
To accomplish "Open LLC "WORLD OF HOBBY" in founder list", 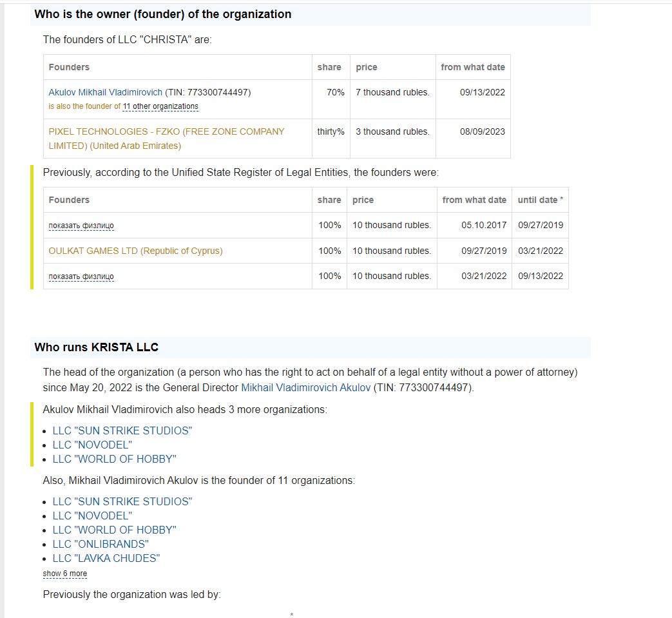I will click(115, 530).
